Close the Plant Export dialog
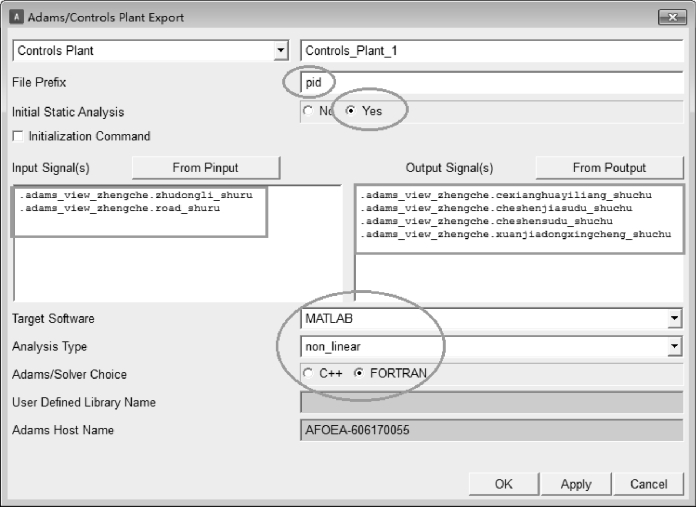Screen dimensions: 696x507 [672, 17]
